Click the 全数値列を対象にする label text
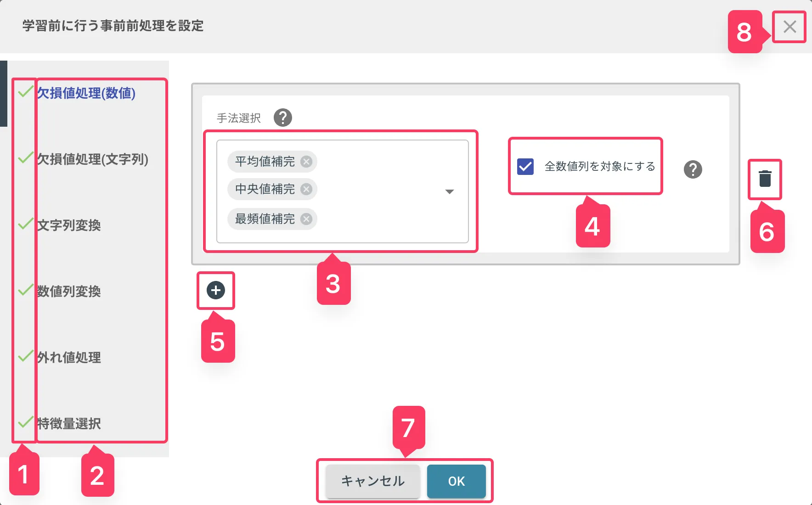 [600, 166]
